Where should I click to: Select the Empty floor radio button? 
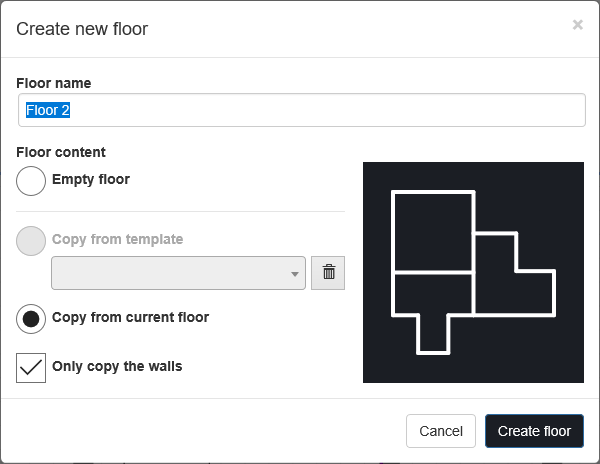point(31,181)
